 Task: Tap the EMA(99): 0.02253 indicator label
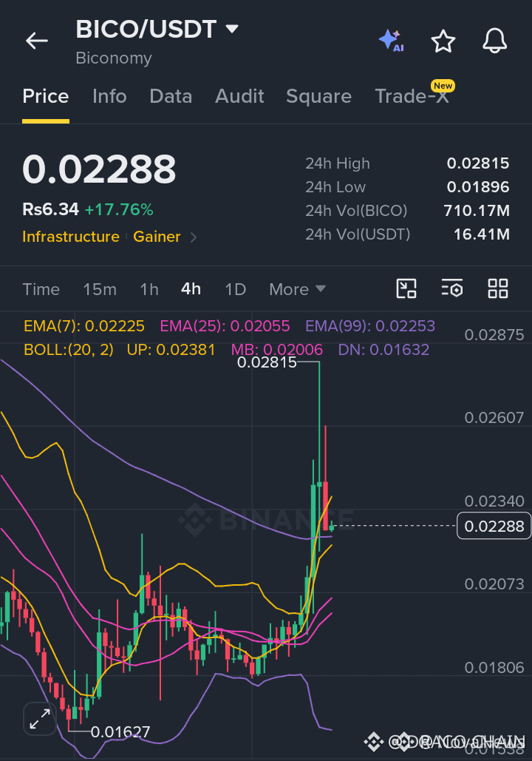tap(370, 325)
